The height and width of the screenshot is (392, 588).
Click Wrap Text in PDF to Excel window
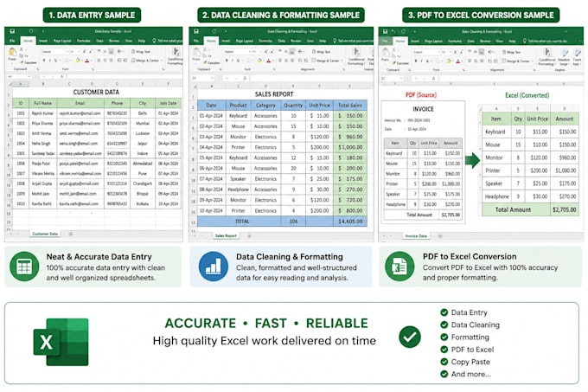tap(511, 52)
